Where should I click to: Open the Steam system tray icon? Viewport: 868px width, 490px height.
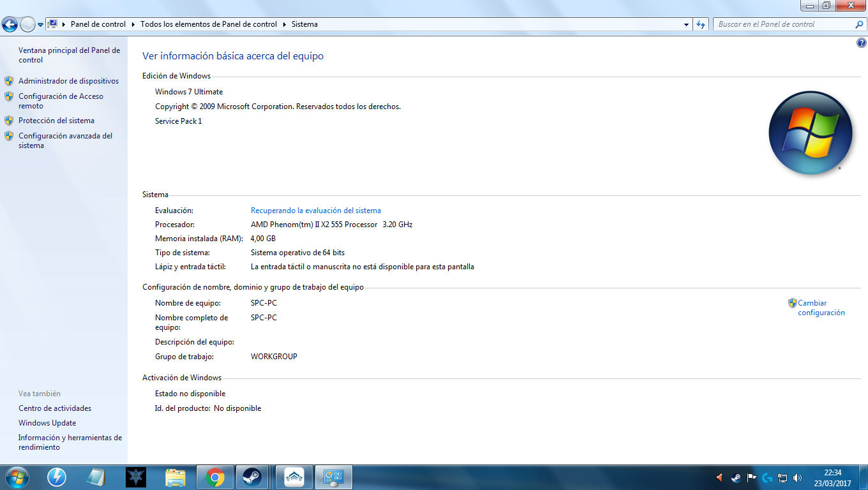point(736,477)
